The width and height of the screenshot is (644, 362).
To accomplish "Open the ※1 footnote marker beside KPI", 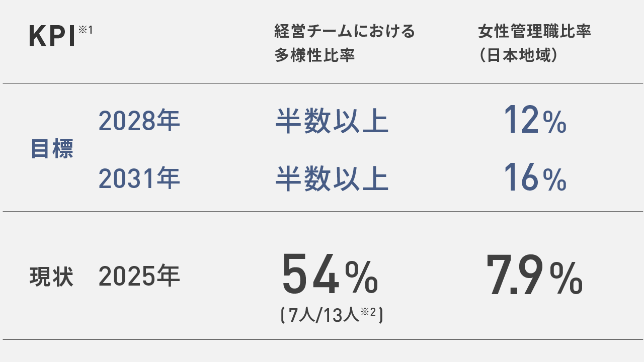I will point(86,31).
